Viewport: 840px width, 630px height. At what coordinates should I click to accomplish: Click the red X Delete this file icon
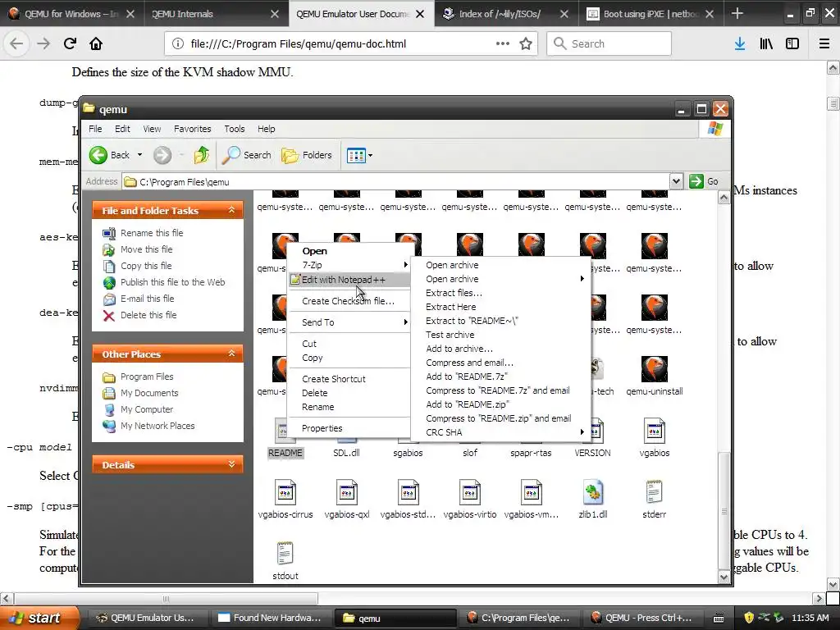109,316
